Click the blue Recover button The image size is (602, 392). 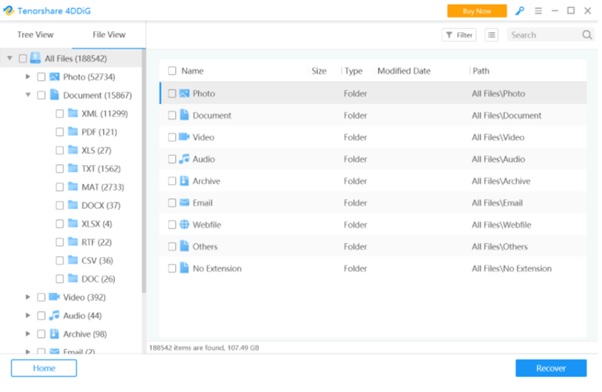pyautogui.click(x=551, y=368)
